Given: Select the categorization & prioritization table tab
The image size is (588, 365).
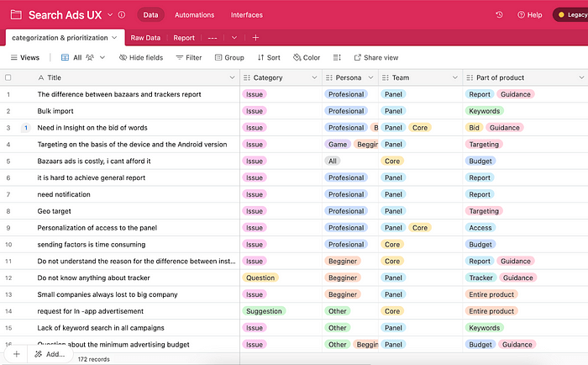Looking at the screenshot, I should click(60, 38).
